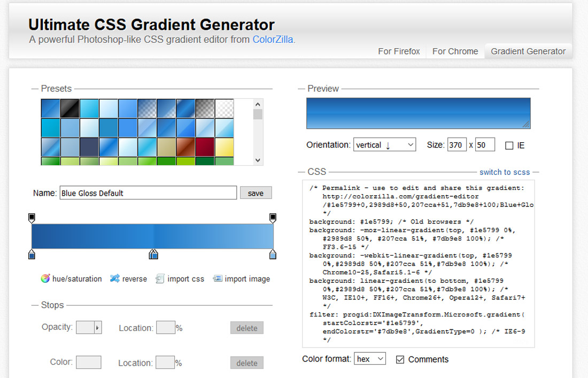Click the presets scrollbar down arrow

tap(258, 160)
